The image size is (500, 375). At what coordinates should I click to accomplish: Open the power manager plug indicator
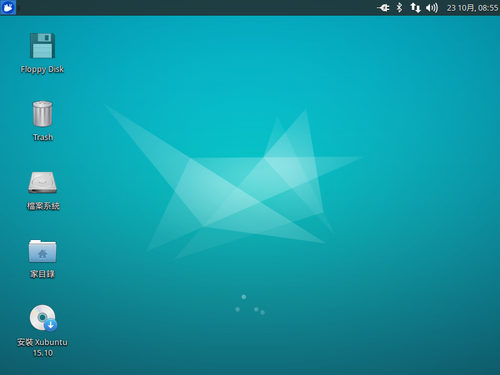point(383,7)
